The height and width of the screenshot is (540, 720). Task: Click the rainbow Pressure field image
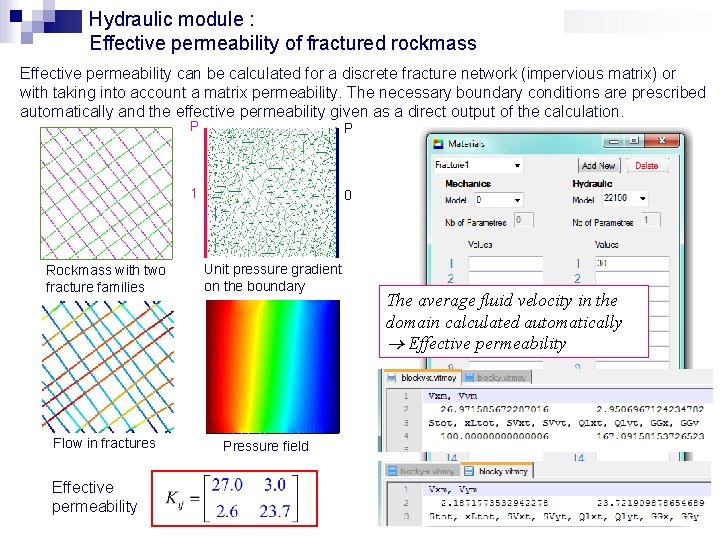click(273, 366)
